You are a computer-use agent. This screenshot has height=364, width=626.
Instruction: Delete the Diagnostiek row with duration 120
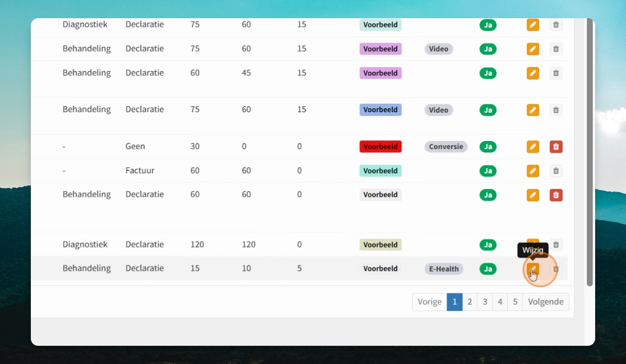tap(556, 245)
